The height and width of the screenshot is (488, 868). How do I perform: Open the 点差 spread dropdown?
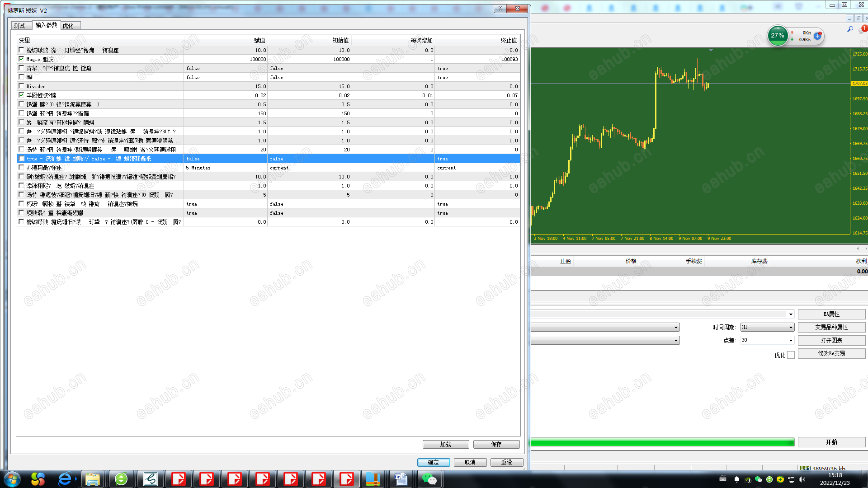click(x=791, y=341)
